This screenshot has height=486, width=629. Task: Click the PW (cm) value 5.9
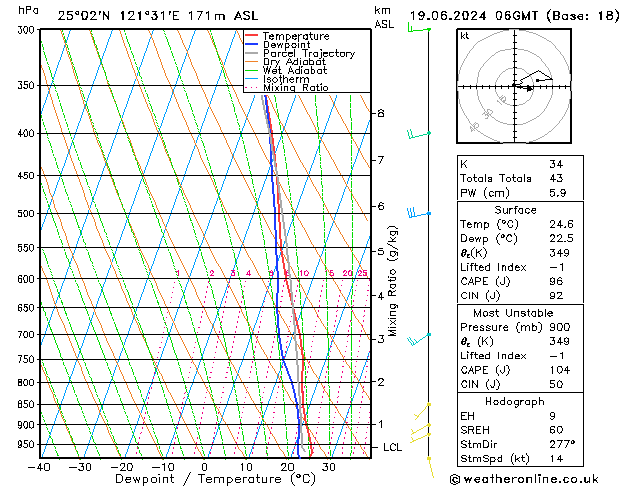[558, 193]
